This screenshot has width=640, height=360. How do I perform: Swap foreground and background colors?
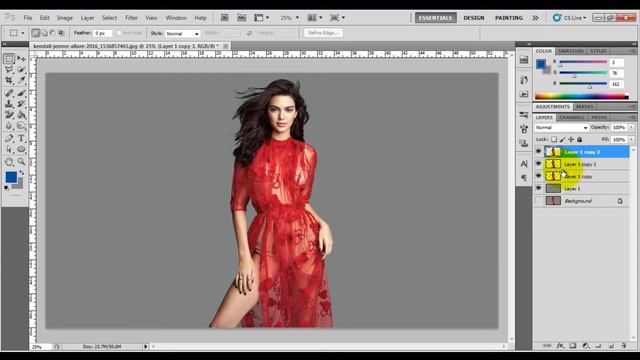[x=22, y=173]
